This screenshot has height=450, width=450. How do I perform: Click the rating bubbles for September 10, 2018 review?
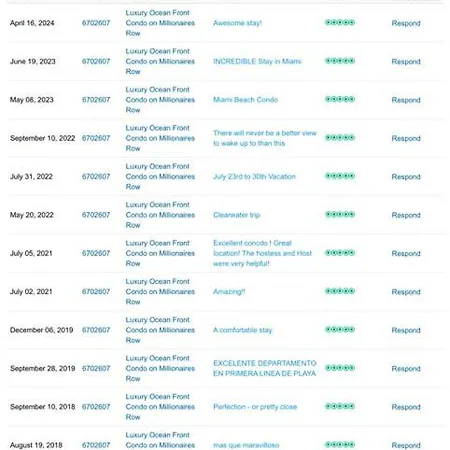pos(340,406)
